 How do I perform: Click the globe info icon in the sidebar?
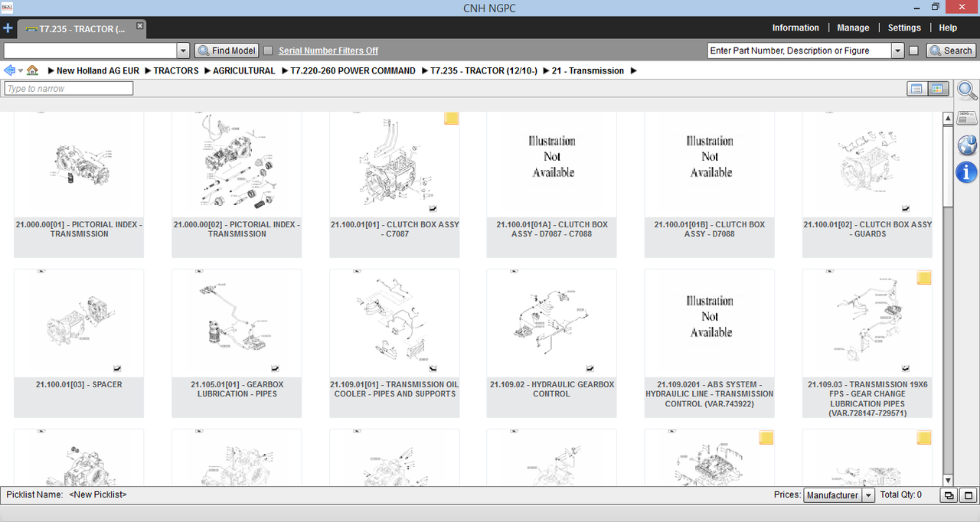pos(967,145)
